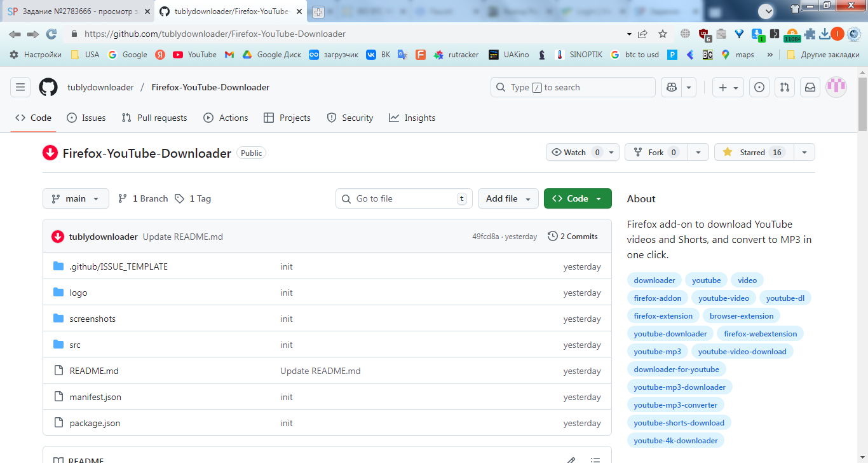Open the browser Extensions puzzle icon
The image size is (868, 463).
[x=810, y=34]
